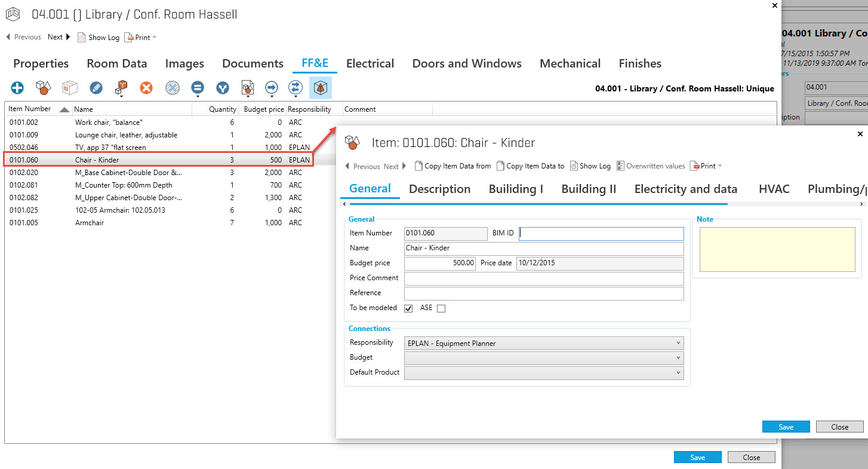868x469 pixels.
Task: Expand the Responsibility dropdown
Action: pos(544,343)
